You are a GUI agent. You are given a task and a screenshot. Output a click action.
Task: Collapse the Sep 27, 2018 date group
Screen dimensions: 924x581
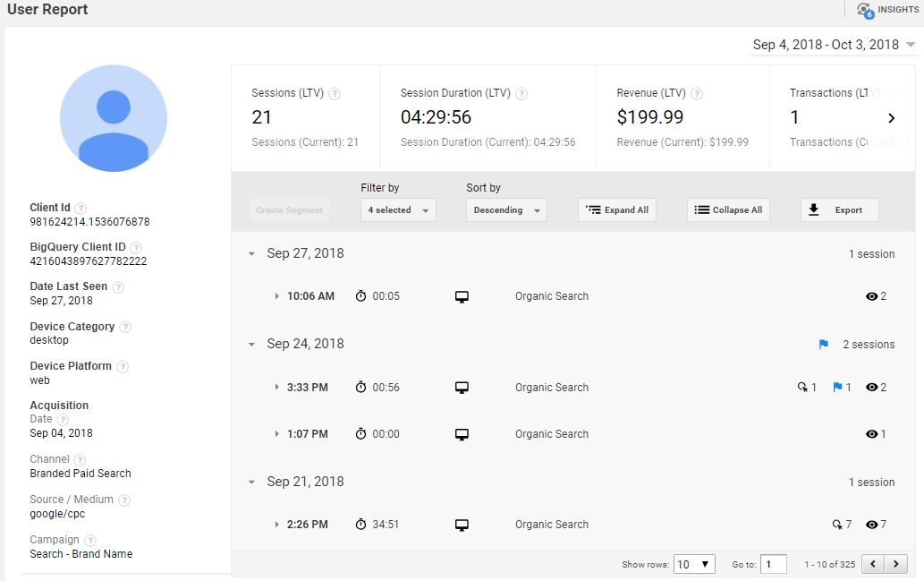point(252,254)
